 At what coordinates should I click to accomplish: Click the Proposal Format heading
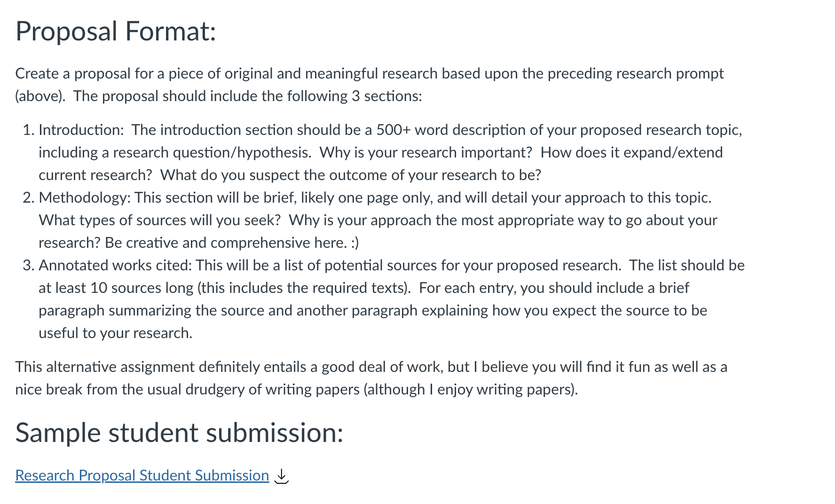point(116,31)
